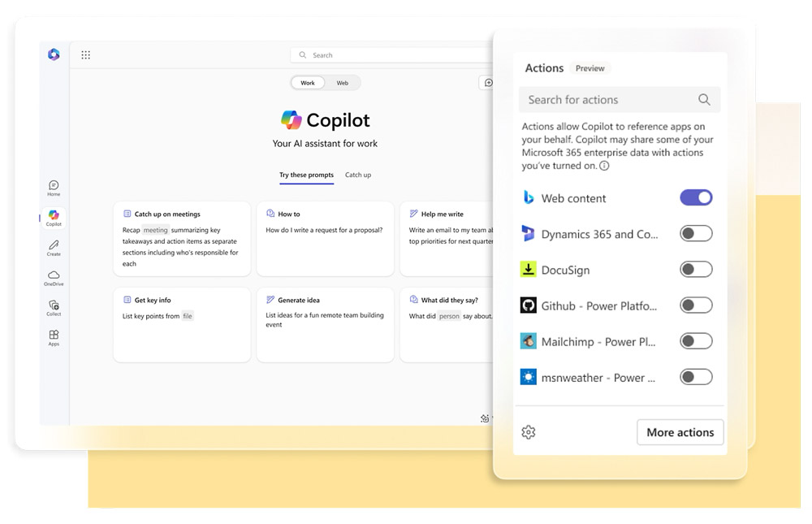Click the 'Mailchimp - Power Pl...' label
Image resolution: width=812 pixels, height=524 pixels.
coord(598,342)
